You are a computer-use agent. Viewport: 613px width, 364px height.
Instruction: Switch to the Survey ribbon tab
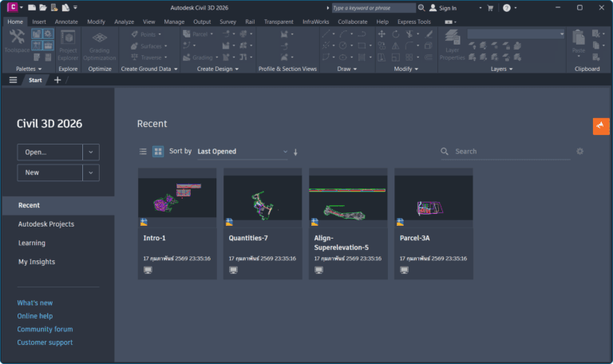coord(227,22)
